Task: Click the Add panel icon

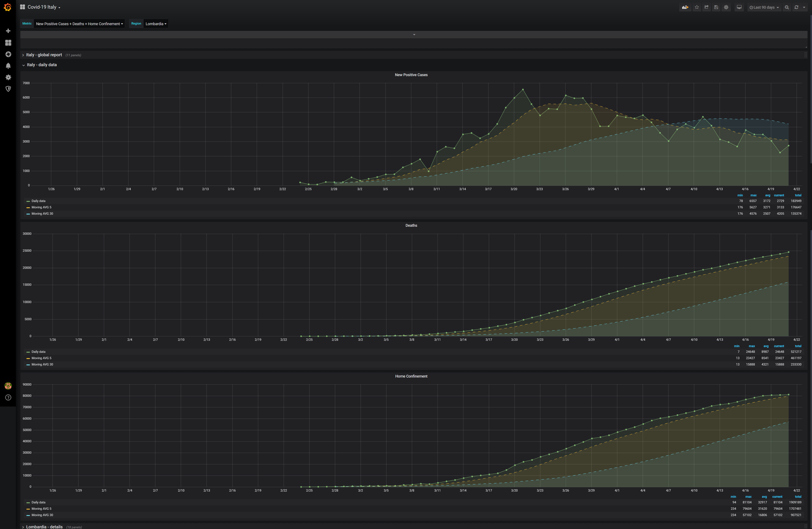Action: point(685,7)
